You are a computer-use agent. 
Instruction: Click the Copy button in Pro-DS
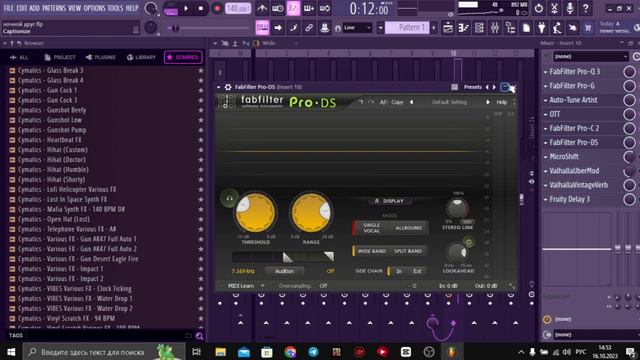pyautogui.click(x=397, y=102)
